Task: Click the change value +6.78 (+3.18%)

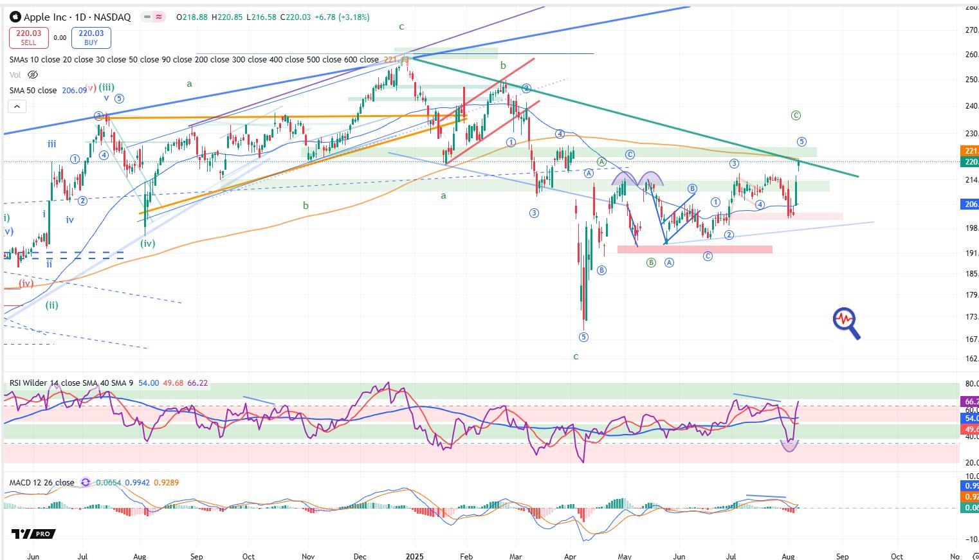Action: (342, 17)
